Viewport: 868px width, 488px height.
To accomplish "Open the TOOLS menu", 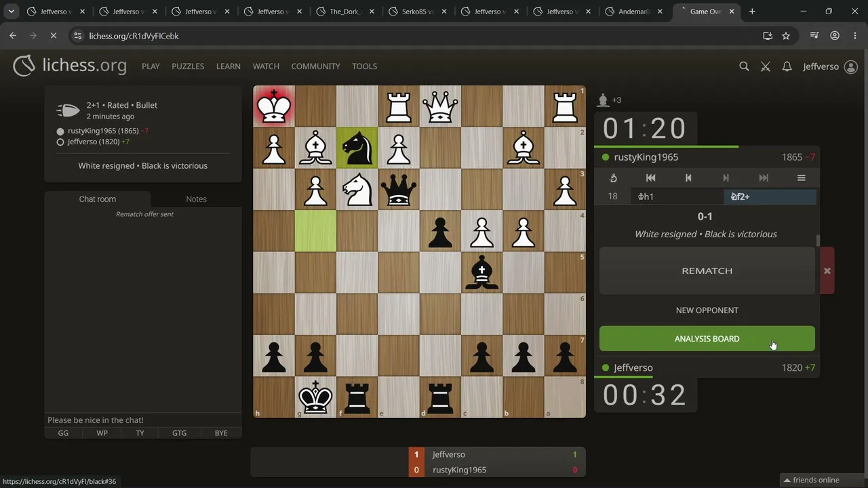I will (364, 66).
